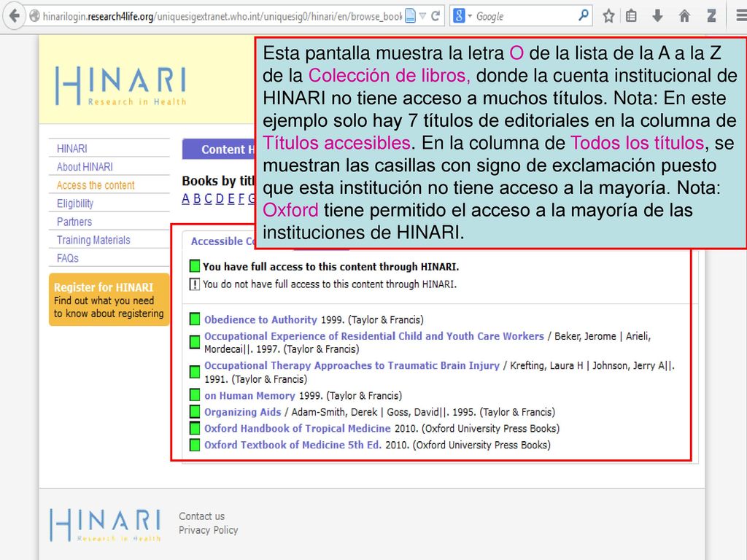Open the Privacy Policy footer link
Viewport: 747px width, 560px height.
coord(208,530)
